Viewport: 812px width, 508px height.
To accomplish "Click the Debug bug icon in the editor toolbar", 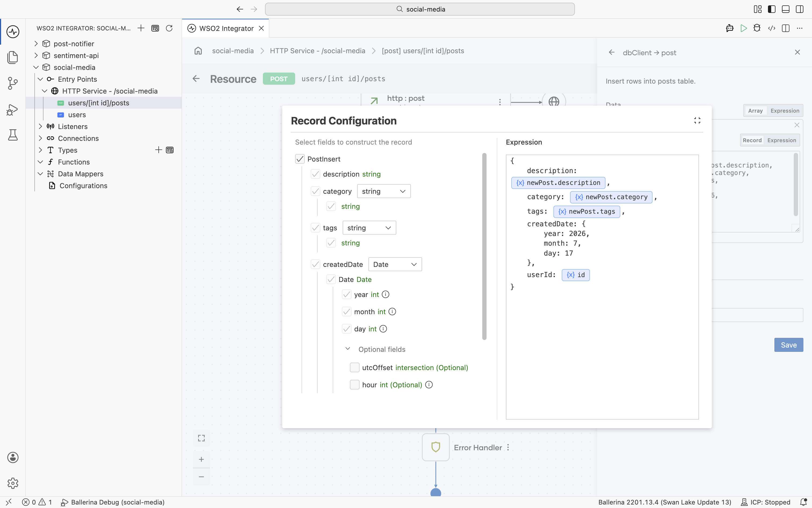I will 757,28.
